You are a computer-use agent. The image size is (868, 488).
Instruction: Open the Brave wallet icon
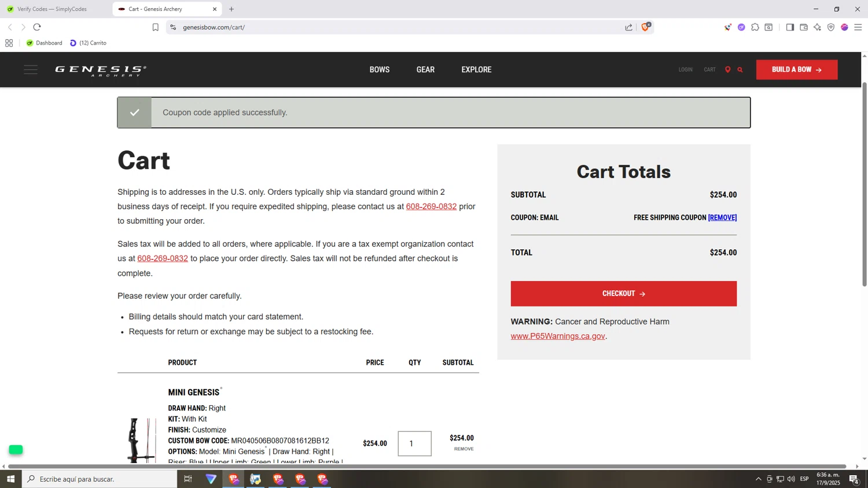804,27
